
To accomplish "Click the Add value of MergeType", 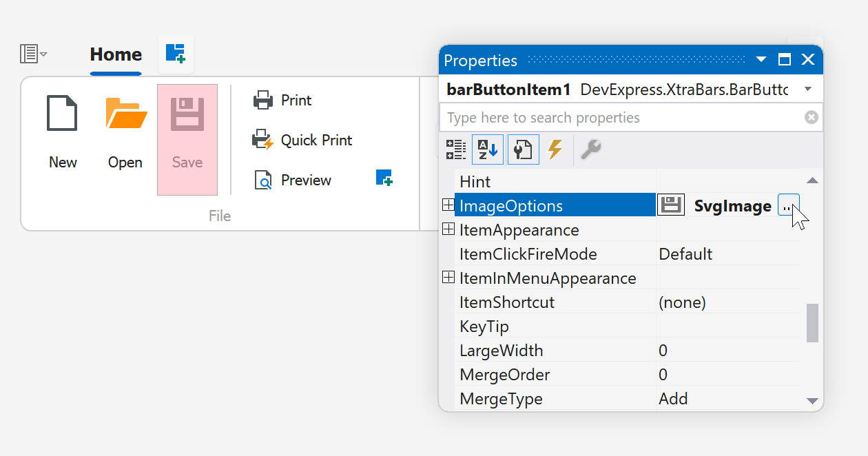I will click(x=673, y=399).
